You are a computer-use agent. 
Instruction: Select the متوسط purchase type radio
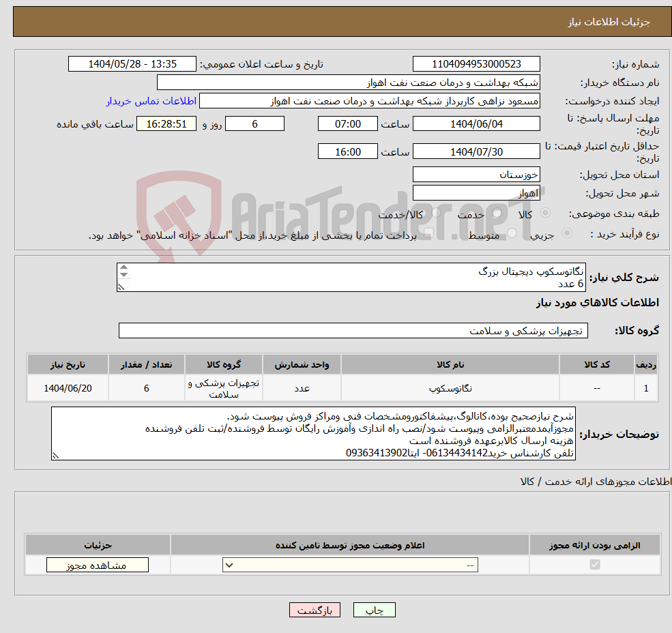pyautogui.click(x=512, y=233)
